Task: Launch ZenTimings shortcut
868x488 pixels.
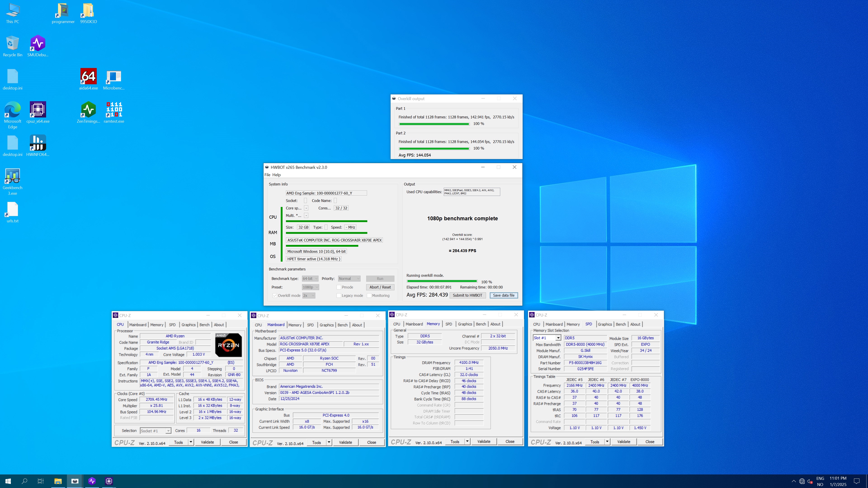Action: (88, 113)
